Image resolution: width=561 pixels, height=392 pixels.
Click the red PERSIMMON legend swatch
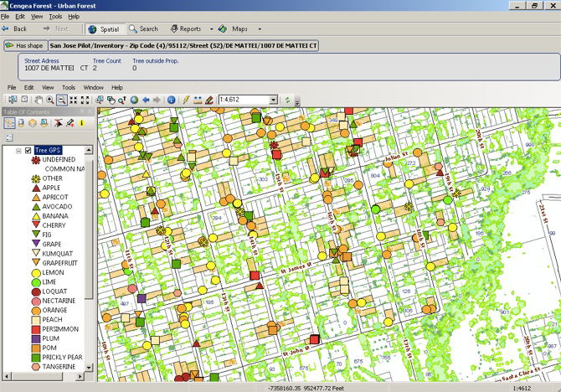35,329
